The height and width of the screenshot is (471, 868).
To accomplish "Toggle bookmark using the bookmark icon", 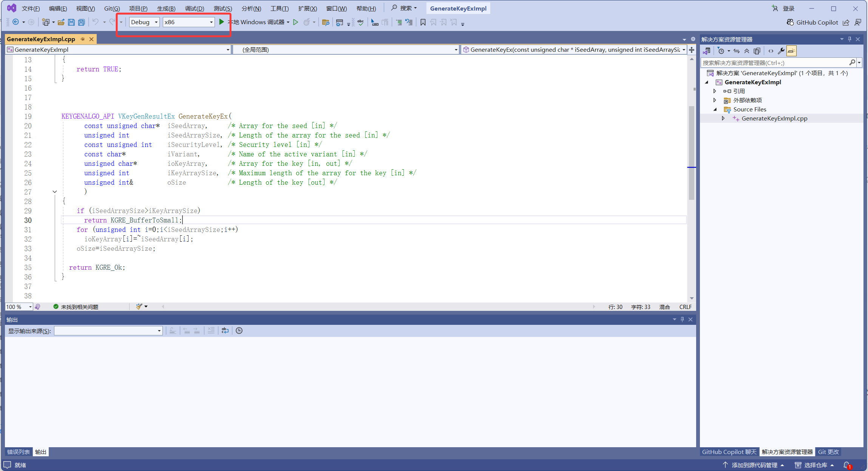I will (423, 22).
